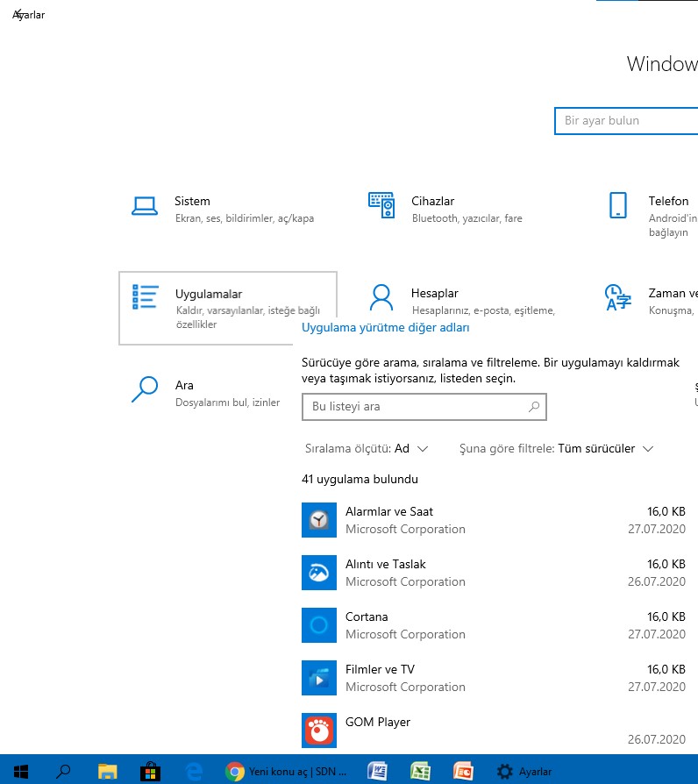This screenshot has width=698, height=784.
Task: Focus the Bu listeyi ara search field
Action: [424, 407]
